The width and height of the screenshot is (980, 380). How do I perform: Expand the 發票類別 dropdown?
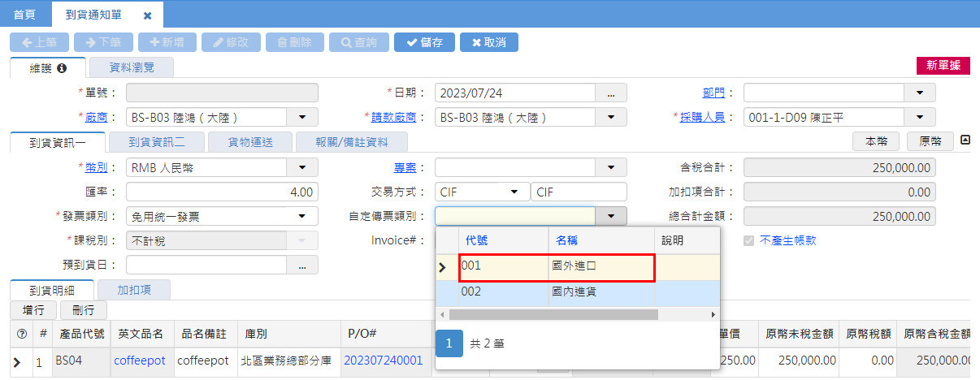(x=302, y=216)
